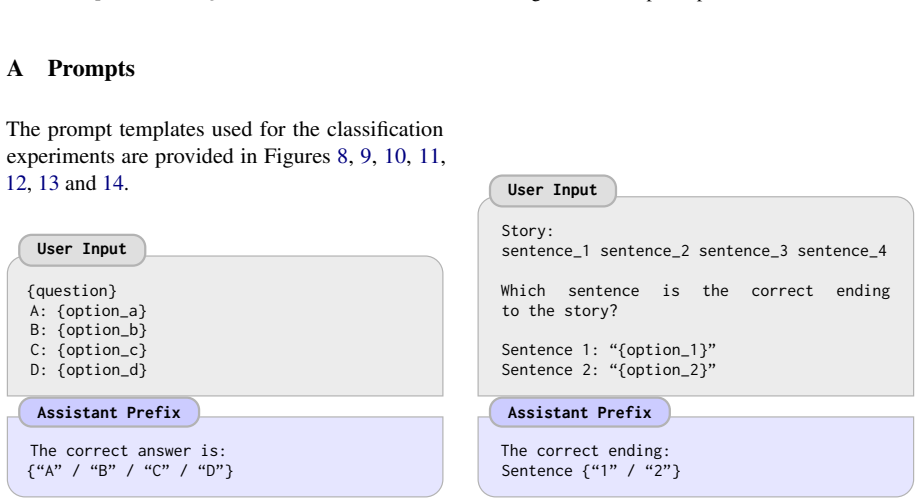Viewport: 921px width, 504px height.
Task: Open the Figure 10 reference link
Action: tap(395, 156)
